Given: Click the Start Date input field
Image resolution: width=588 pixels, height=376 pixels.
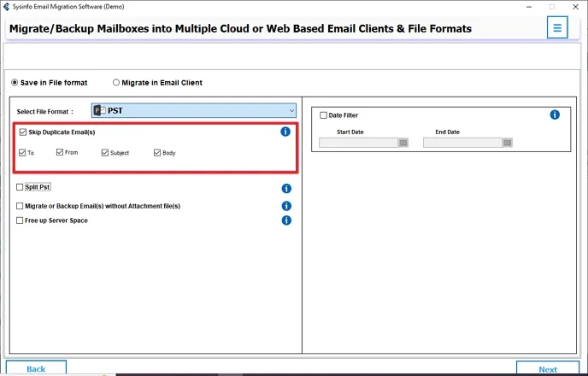Looking at the screenshot, I should pyautogui.click(x=358, y=143).
